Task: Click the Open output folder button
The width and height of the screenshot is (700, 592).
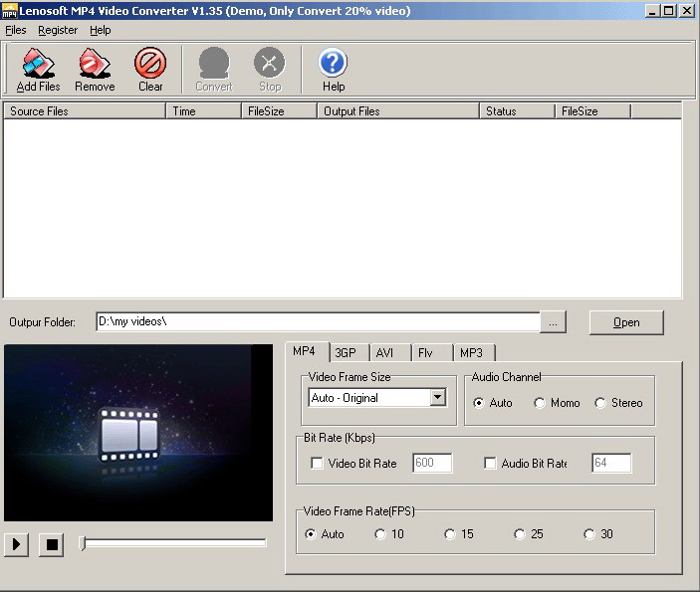Action: click(626, 322)
